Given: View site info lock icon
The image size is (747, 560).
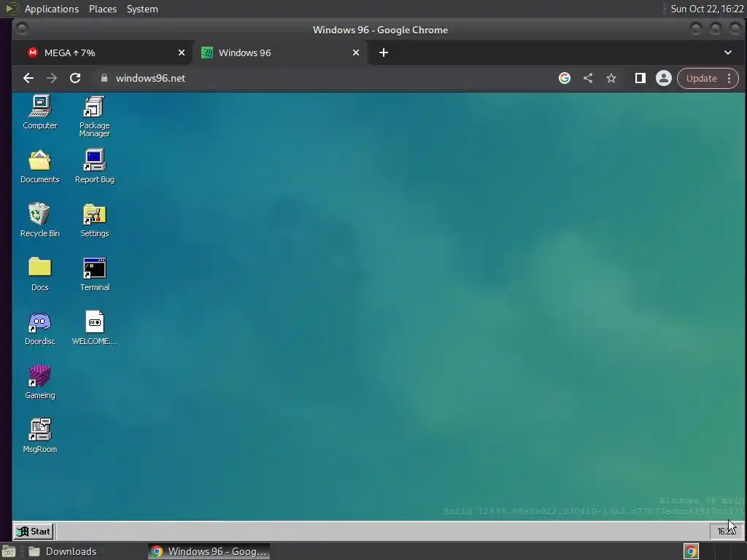Looking at the screenshot, I should click(104, 78).
